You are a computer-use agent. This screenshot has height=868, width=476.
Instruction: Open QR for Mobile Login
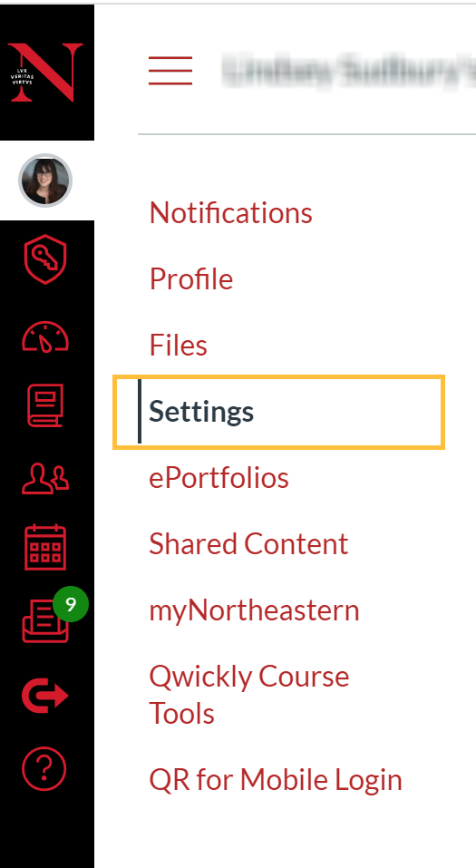pos(276,779)
